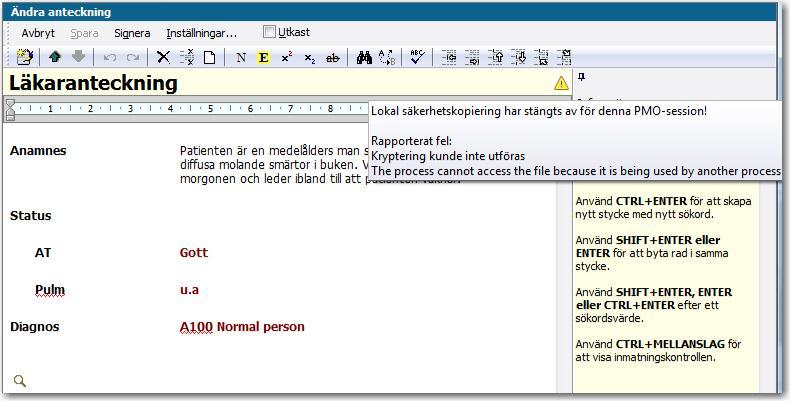Click the Spara menu item
The image size is (790, 401).
[84, 33]
